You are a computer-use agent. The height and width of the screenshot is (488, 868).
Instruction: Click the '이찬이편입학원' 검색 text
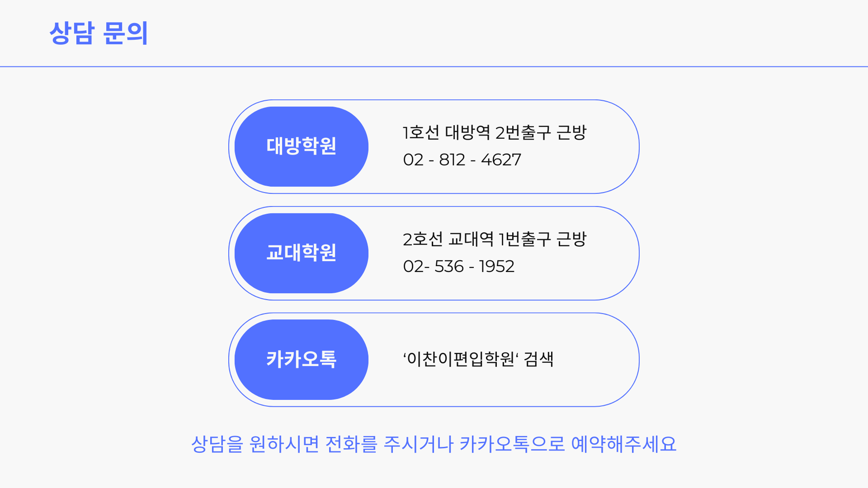click(478, 359)
